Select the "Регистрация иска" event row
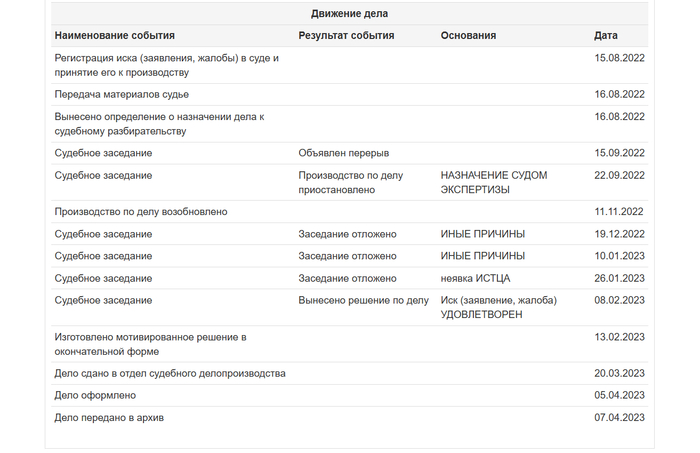This screenshot has width=700, height=453. coord(166,66)
